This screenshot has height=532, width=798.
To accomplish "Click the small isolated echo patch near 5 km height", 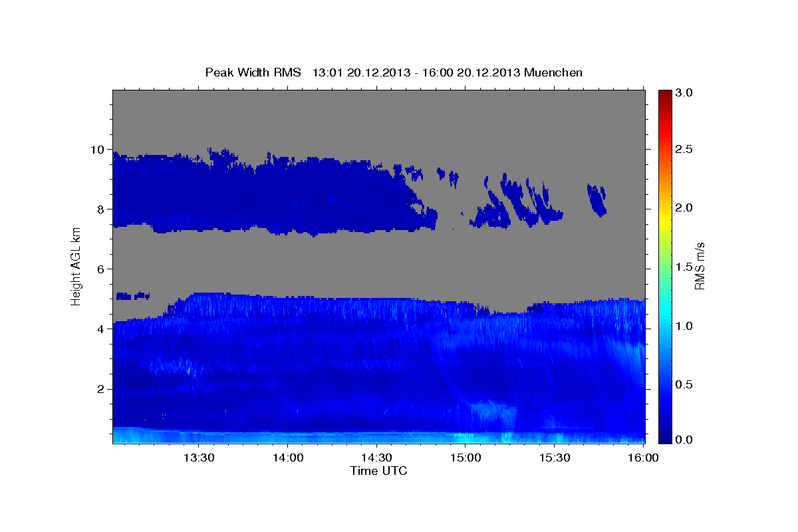I will pos(133,295).
